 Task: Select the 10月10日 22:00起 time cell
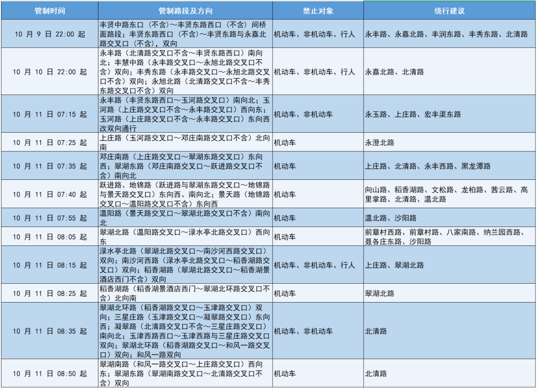(50, 72)
